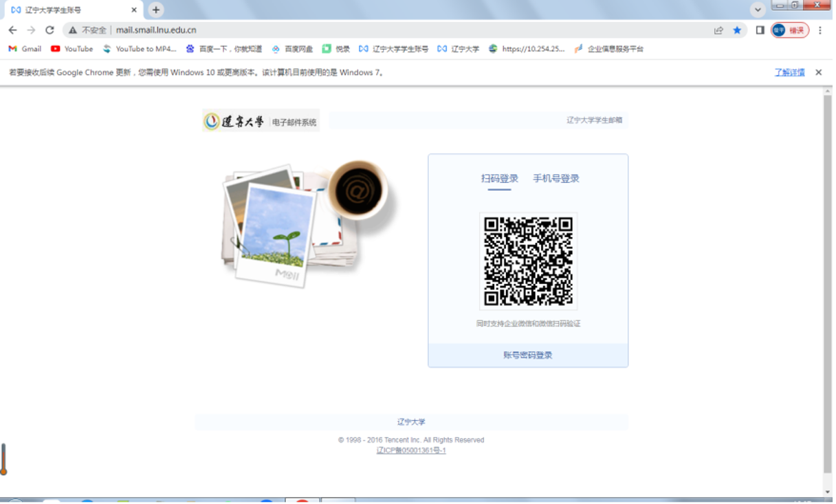The image size is (836, 504).
Task: Open the 百度网盘 bookmark
Action: (292, 49)
